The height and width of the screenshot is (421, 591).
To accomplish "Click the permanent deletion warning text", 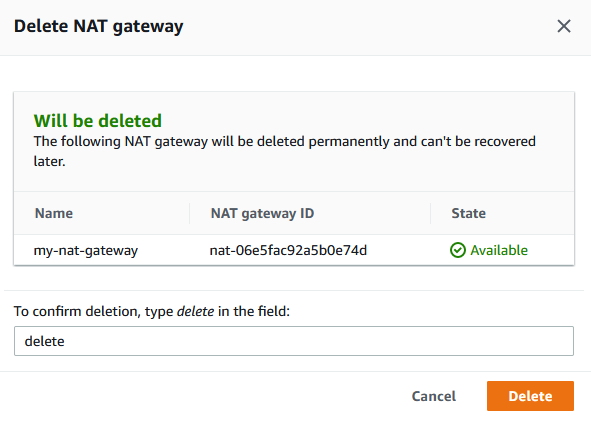I will pos(285,151).
